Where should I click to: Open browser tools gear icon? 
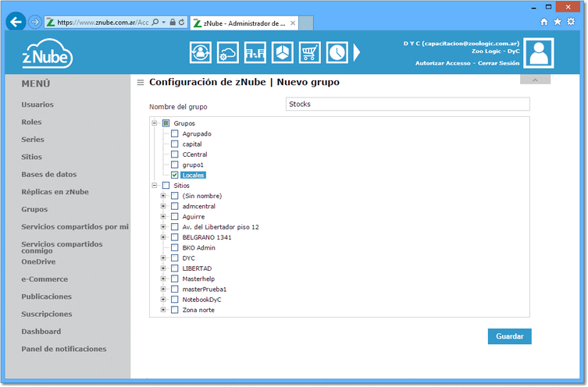click(x=571, y=22)
